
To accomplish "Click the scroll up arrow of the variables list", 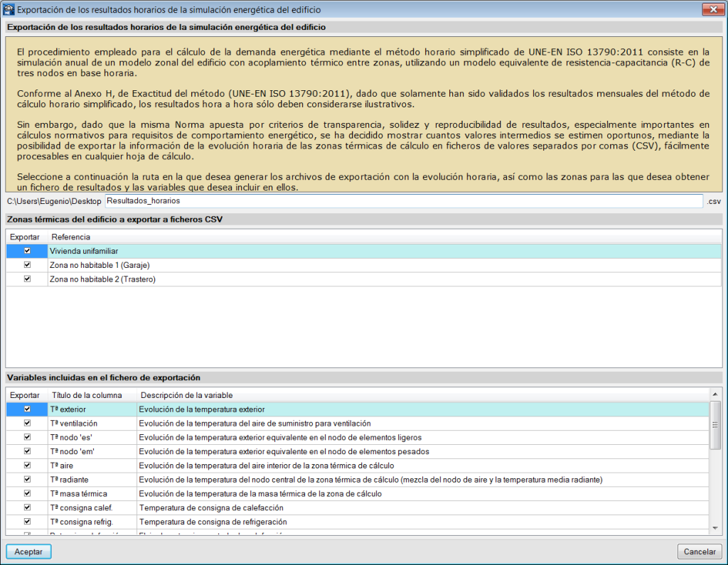I will coord(715,394).
